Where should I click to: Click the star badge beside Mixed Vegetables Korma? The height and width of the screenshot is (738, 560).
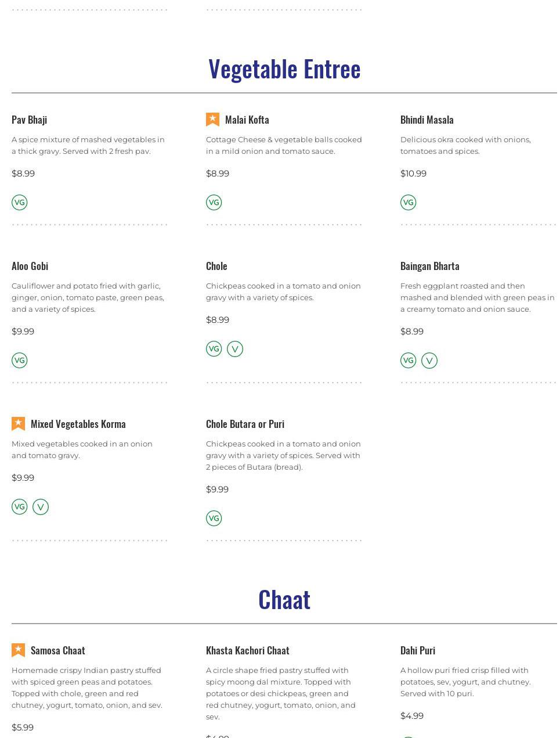pos(18,424)
